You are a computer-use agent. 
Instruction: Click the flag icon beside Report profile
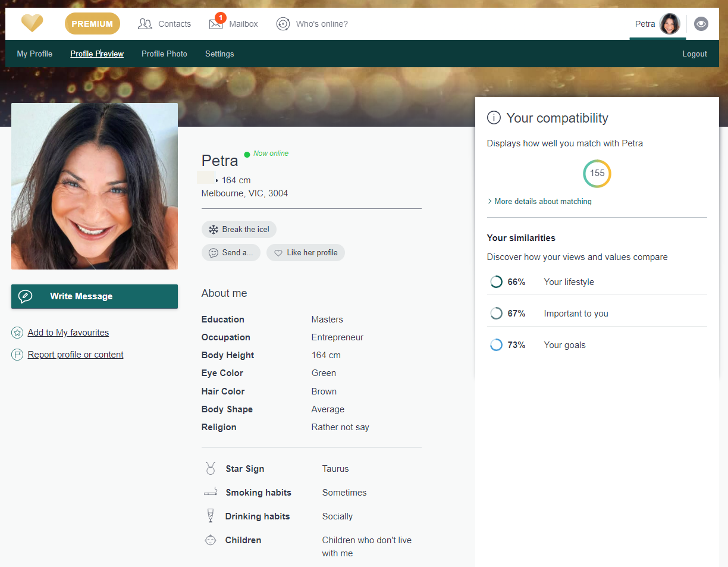click(x=17, y=355)
